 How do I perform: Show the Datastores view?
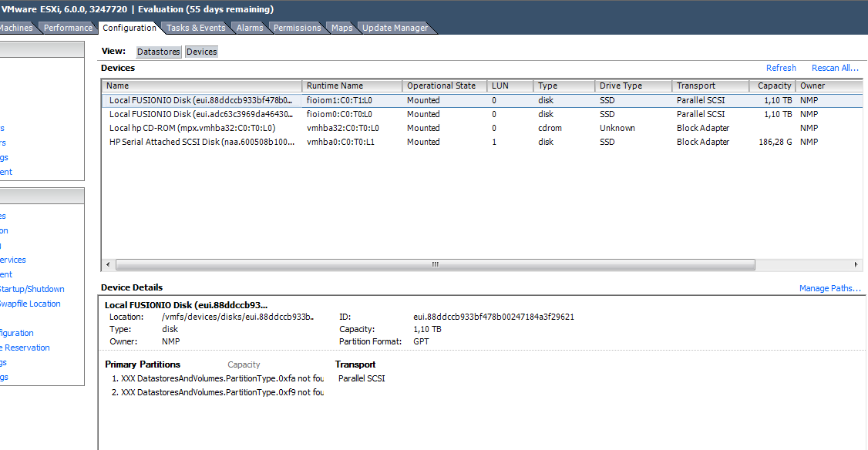(x=158, y=52)
